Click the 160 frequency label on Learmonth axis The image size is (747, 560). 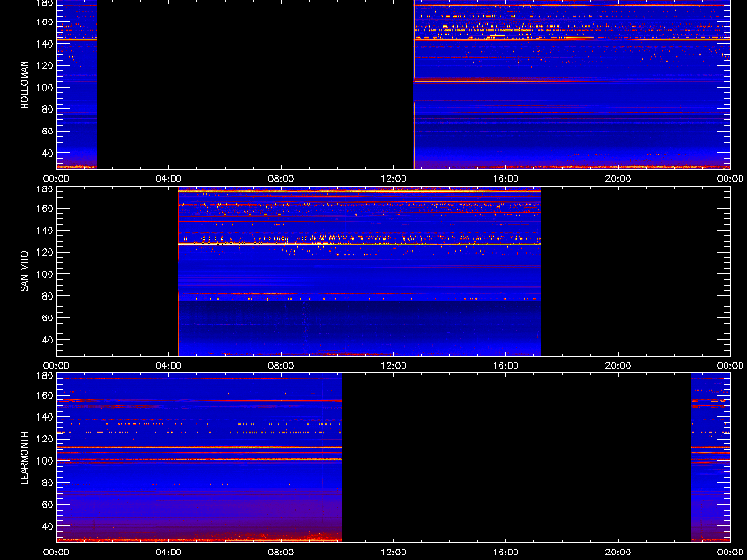tap(45, 395)
